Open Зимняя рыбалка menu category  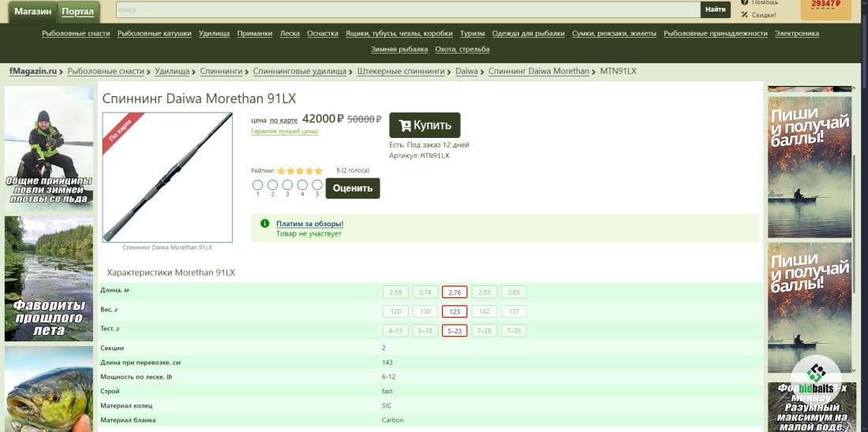399,49
